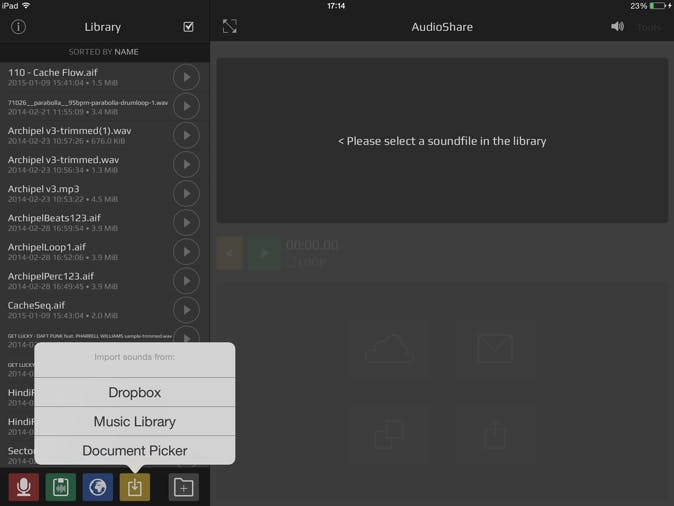The image size is (674, 506).
Task: Choose Document Picker as import source
Action: (x=135, y=451)
